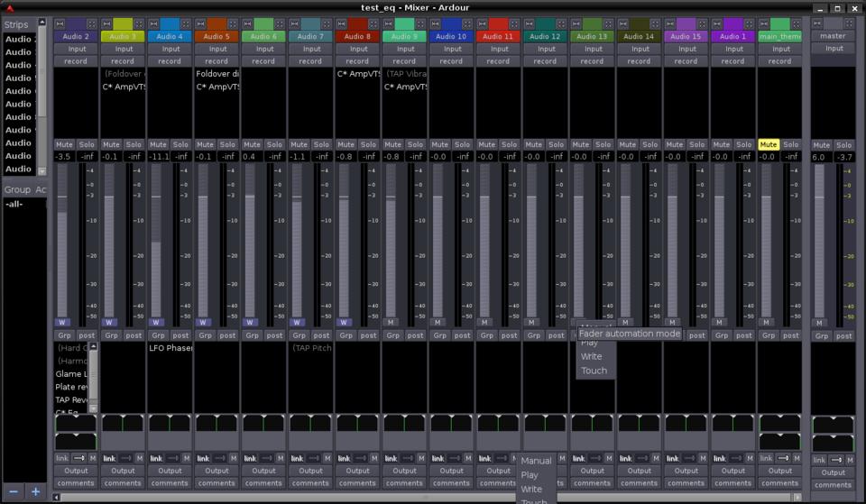Open the Output selector on Audio 14
This screenshot has height=504, width=866.
click(x=639, y=471)
